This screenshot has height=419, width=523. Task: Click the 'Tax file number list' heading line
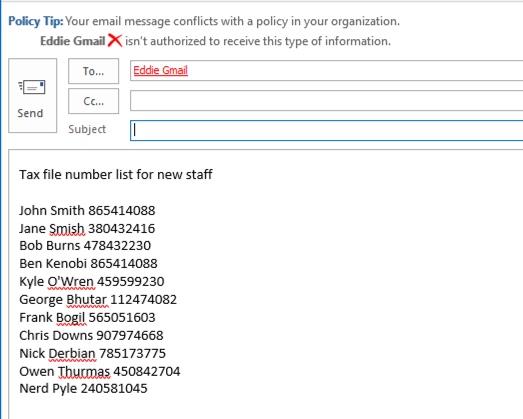coord(116,174)
